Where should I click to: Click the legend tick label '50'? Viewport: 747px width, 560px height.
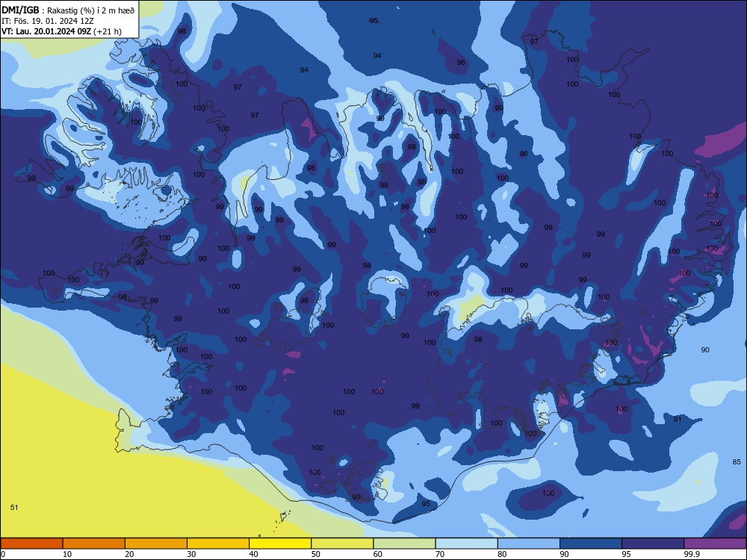tap(315, 554)
